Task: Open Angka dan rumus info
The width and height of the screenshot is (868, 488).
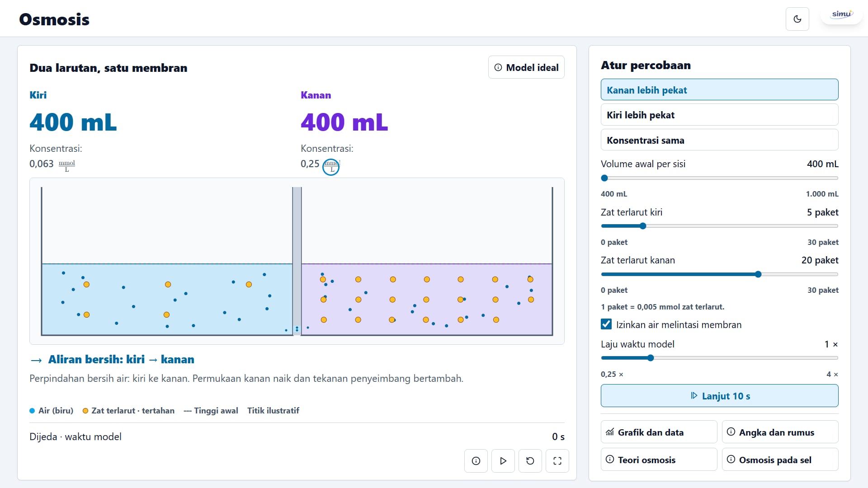Action: (780, 432)
